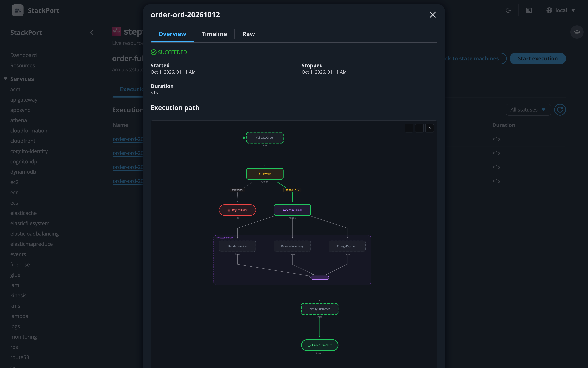Click the ReserveInventory state node

tap(292, 246)
